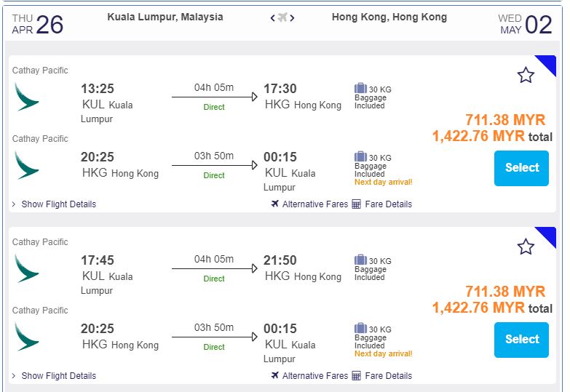Click the THU APR 26 departure date
570x392 pixels.
tap(38, 24)
